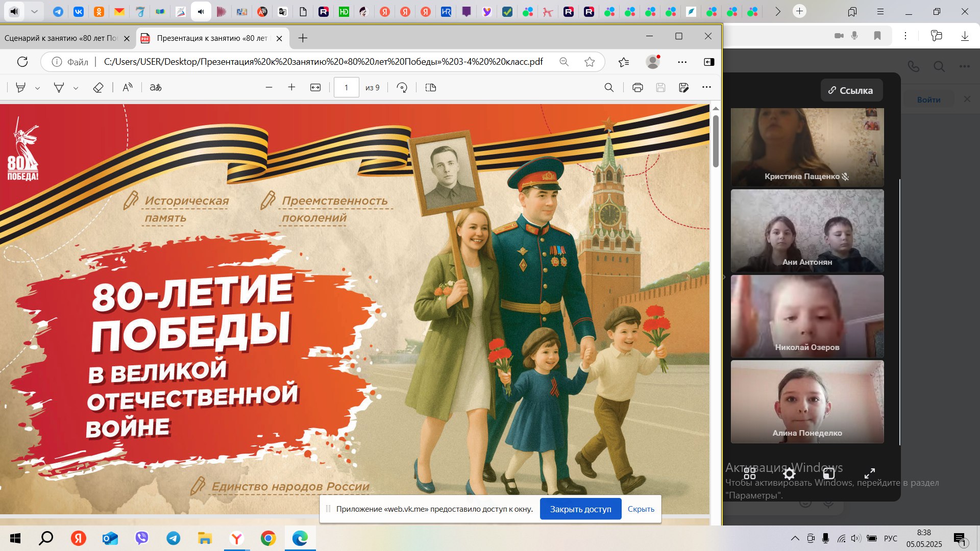980x551 pixels.
Task: Open Yandex browser downloads arrow icon
Action: (965, 36)
